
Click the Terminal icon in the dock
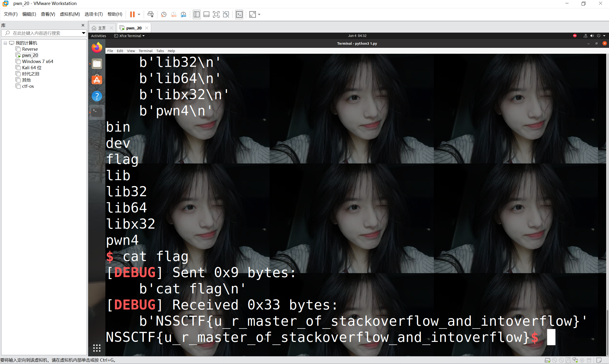[97, 112]
